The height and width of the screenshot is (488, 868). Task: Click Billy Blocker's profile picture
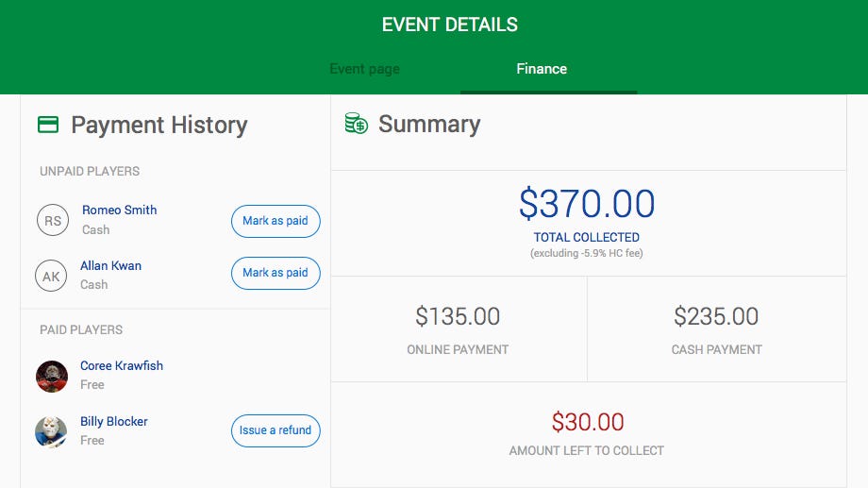[x=52, y=431]
